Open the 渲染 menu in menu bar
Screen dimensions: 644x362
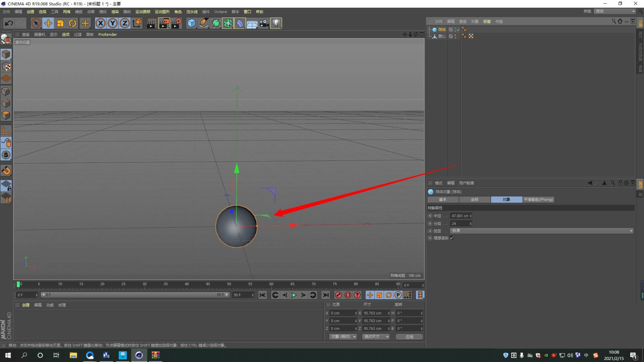(115, 12)
